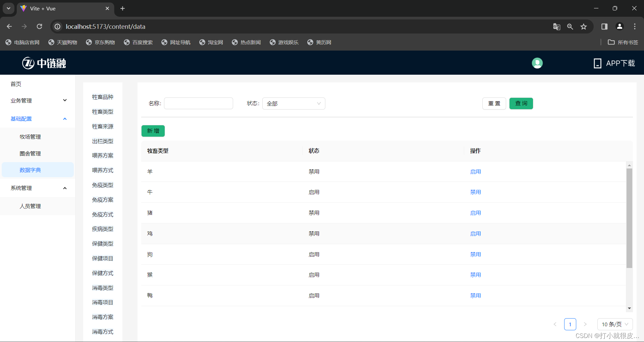Open the user avatar menu
The width and height of the screenshot is (644, 342).
[x=537, y=63]
